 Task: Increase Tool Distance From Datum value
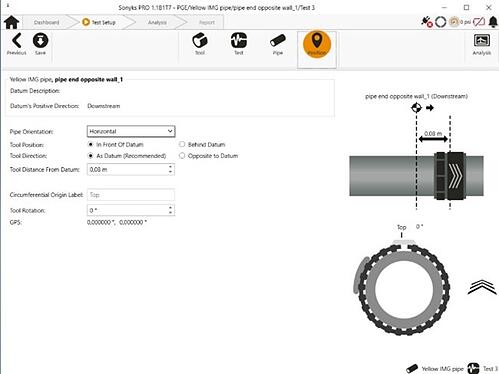point(170,166)
